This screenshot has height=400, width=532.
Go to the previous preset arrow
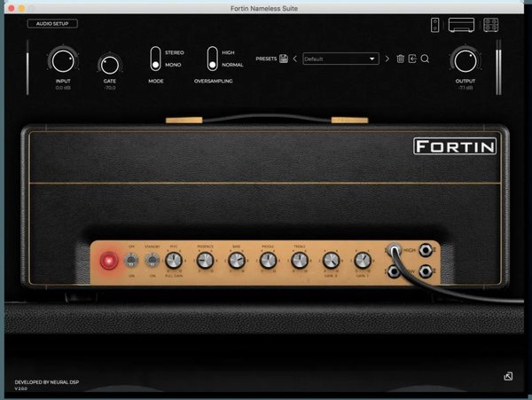pyautogui.click(x=295, y=59)
